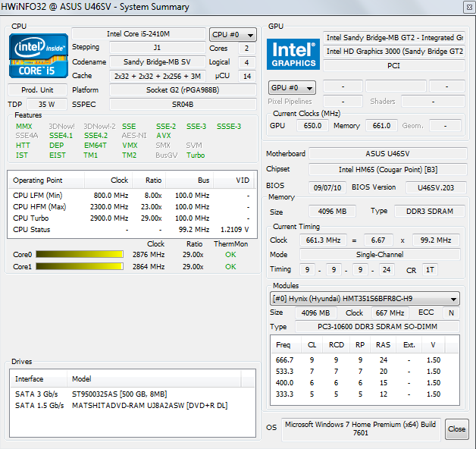Click the Intel HM65 (Cougar Point) chipset field
Screen dimensions: 476x449
[x=387, y=170]
